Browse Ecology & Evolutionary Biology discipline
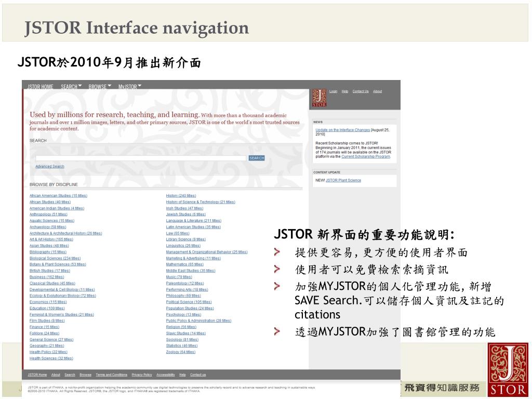The height and width of the screenshot is (399, 532). point(63,296)
